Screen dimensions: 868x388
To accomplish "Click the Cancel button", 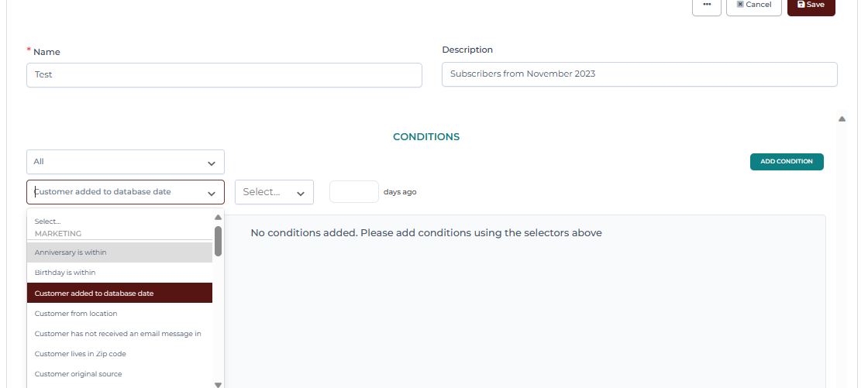I will point(753,5).
